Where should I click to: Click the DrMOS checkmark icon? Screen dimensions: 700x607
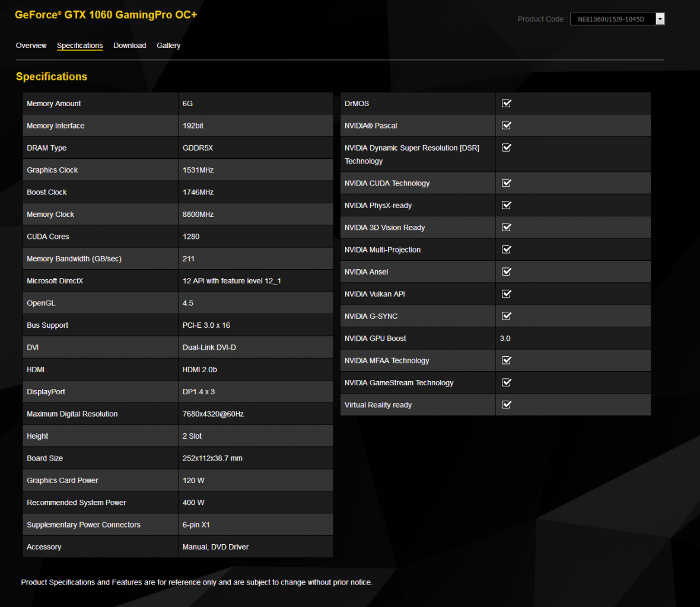tap(506, 103)
